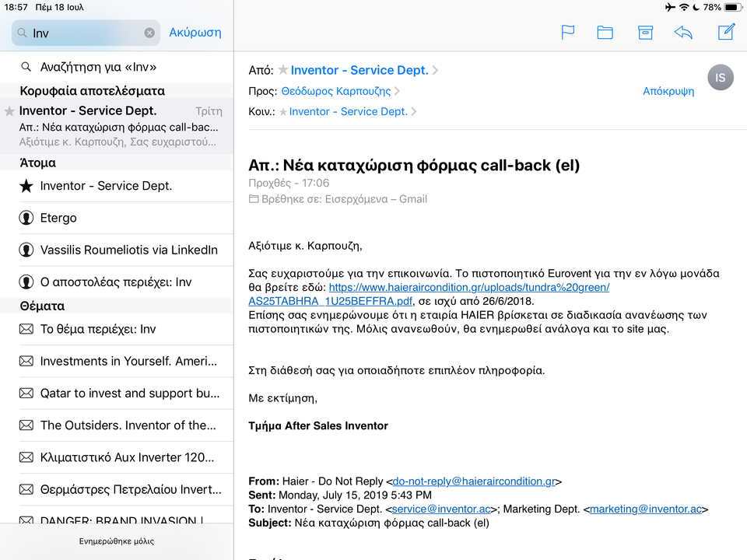Tap envelope icon beside The Outsiders subject
This screenshot has width=747, height=560.
click(x=26, y=425)
